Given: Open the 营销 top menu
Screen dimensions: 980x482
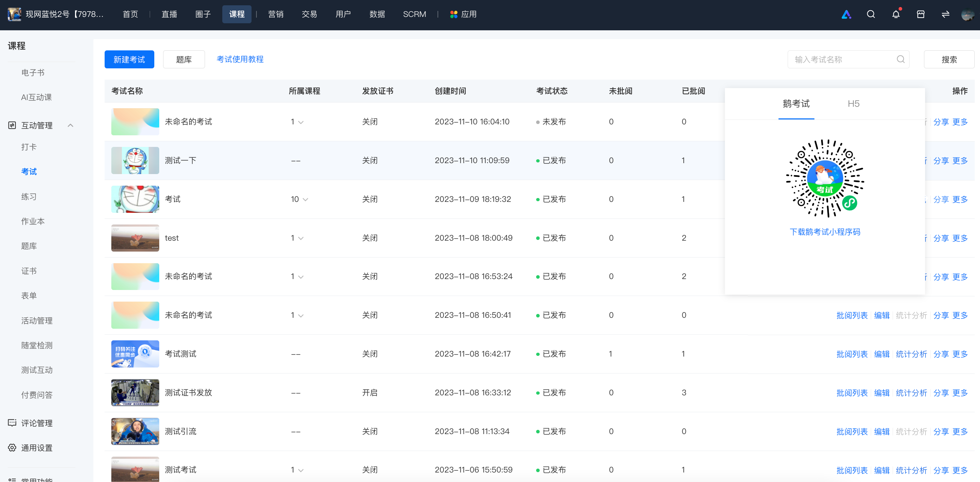Looking at the screenshot, I should pos(276,14).
